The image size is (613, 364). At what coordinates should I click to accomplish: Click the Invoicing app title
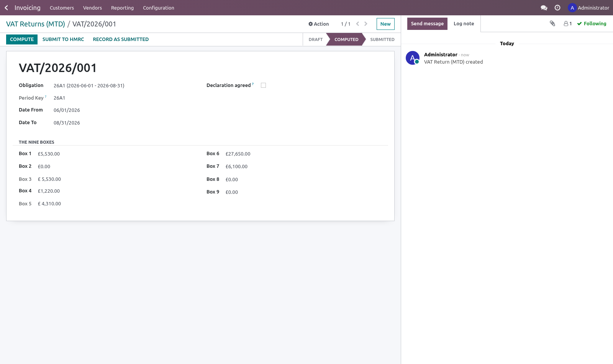tap(28, 8)
